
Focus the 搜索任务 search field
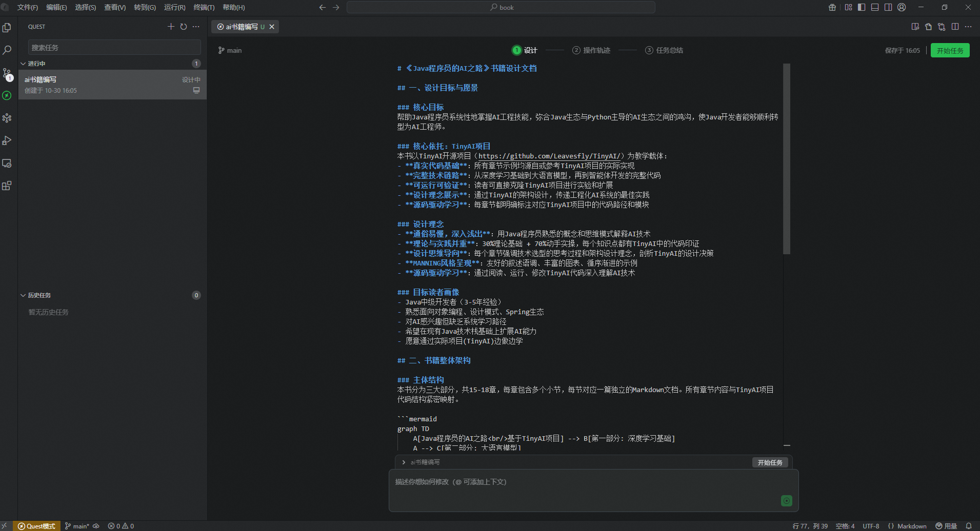click(x=114, y=47)
